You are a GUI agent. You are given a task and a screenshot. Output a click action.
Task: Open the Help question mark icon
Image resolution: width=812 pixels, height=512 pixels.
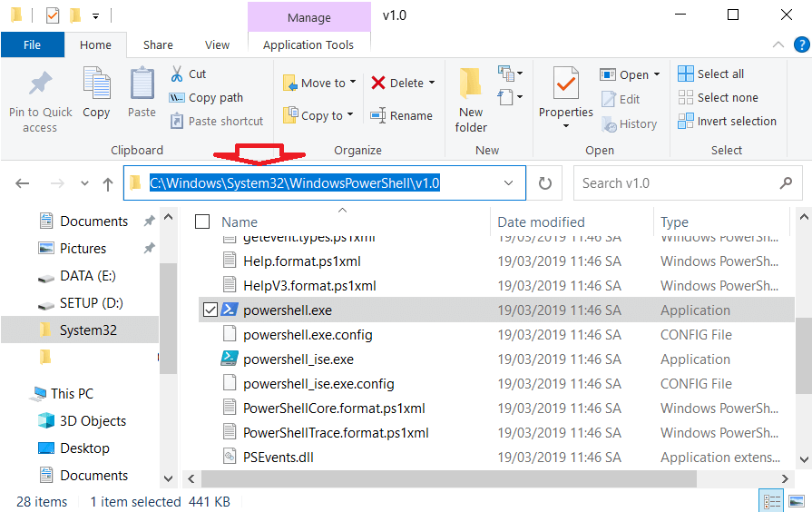[x=801, y=44]
